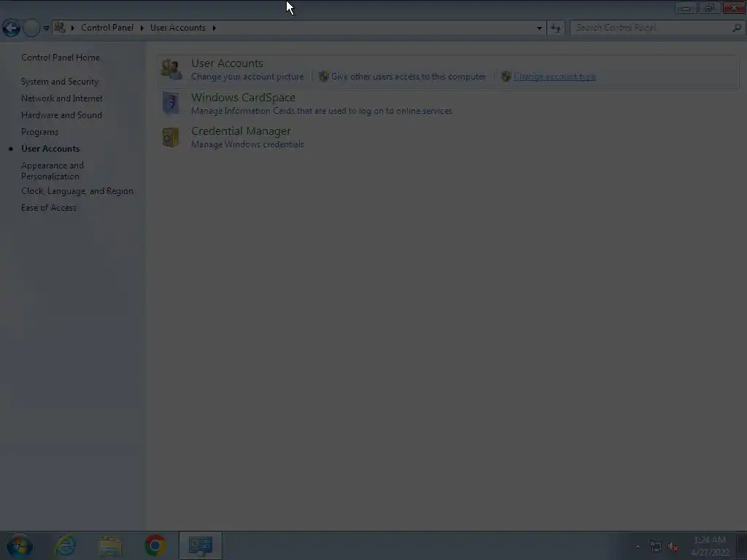Launch Google Chrome from taskbar

click(x=155, y=545)
